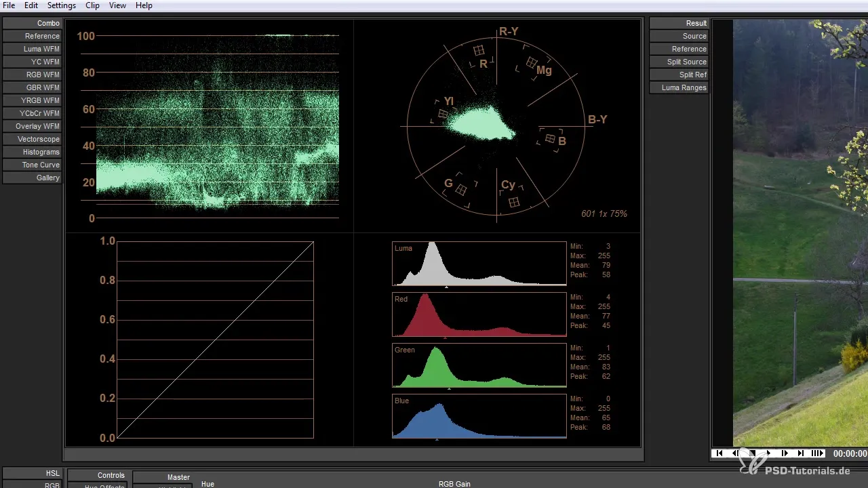Show the YC WFM scope
This screenshot has height=488, width=868.
(32, 62)
